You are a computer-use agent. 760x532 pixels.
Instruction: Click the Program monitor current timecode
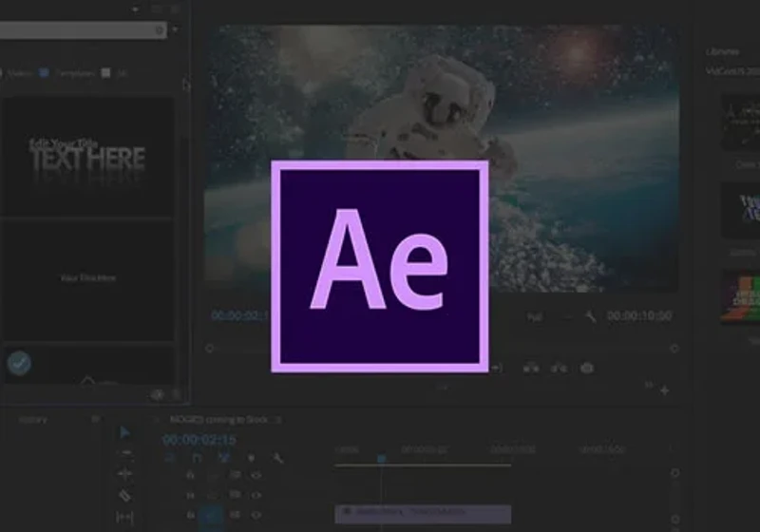coord(240,316)
